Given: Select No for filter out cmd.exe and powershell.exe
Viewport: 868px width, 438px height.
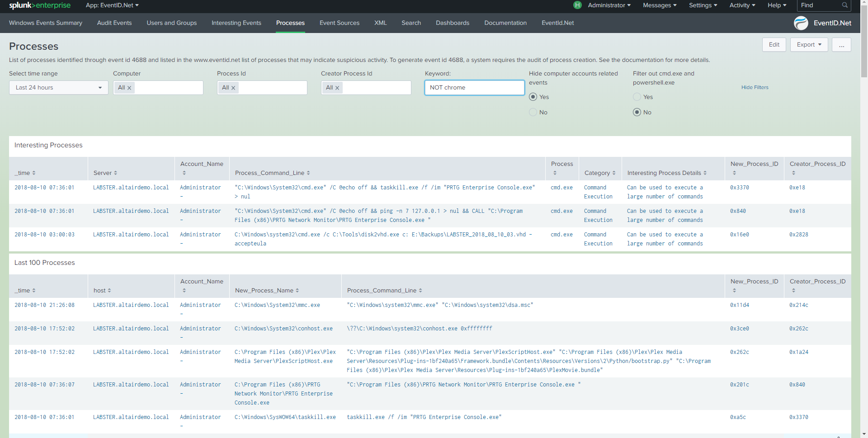Looking at the screenshot, I should pyautogui.click(x=637, y=112).
